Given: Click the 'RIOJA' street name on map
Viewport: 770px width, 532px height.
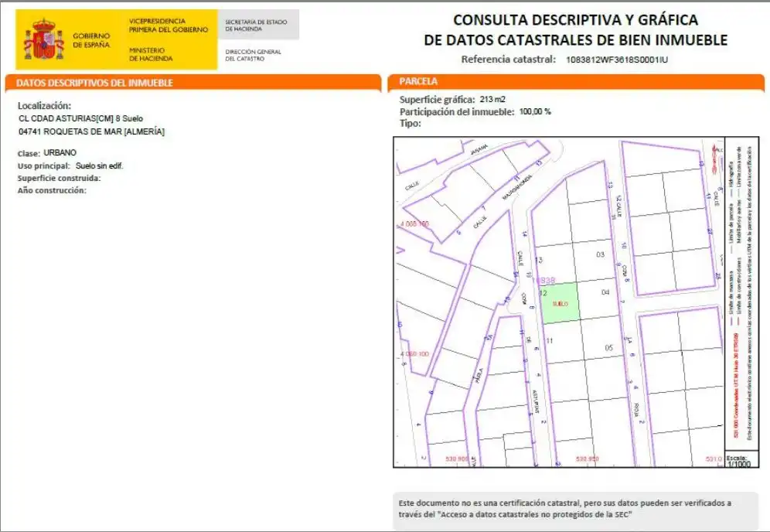Looking at the screenshot, I should (x=636, y=410).
